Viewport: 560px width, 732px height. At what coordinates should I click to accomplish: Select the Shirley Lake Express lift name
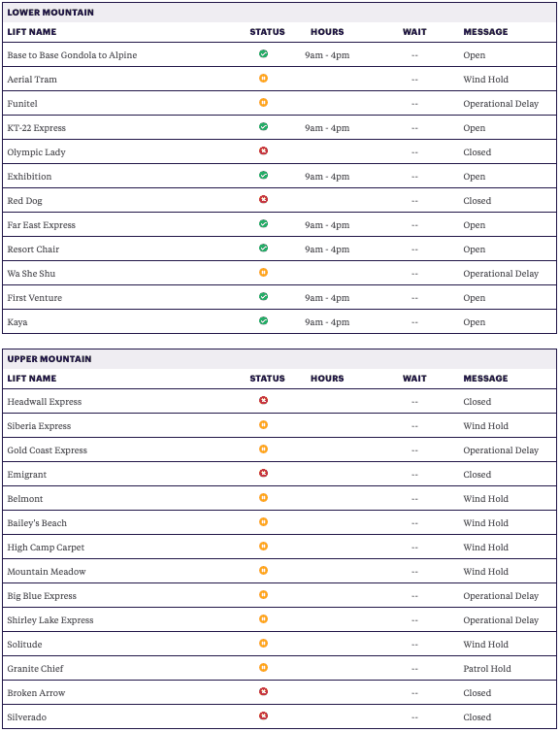50,620
